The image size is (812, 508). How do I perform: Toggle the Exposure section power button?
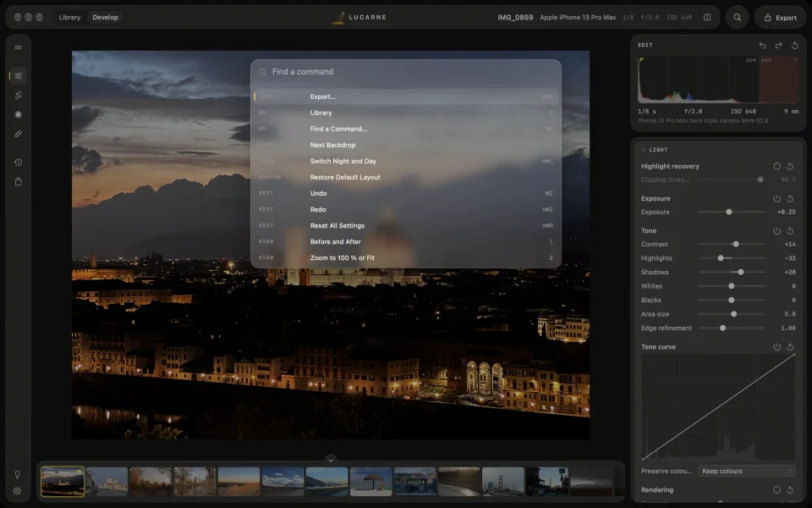point(776,198)
